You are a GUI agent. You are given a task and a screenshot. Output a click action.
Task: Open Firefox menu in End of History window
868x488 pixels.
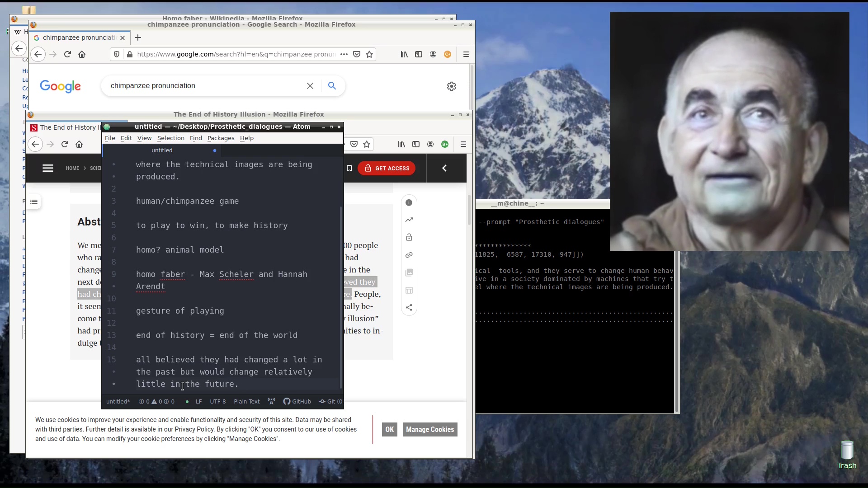coord(463,144)
